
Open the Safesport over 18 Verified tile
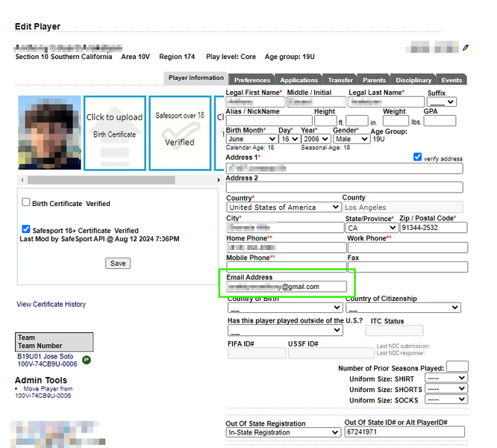[180, 133]
